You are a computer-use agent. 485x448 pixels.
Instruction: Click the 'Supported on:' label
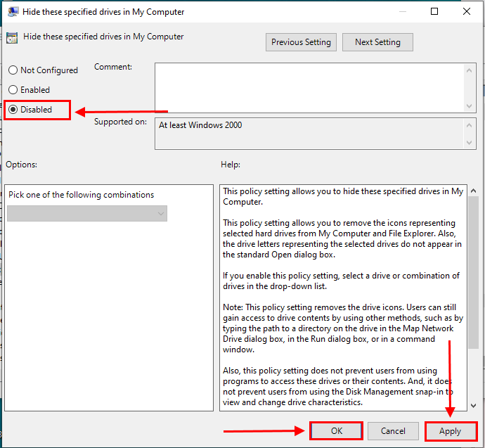pyautogui.click(x=120, y=122)
